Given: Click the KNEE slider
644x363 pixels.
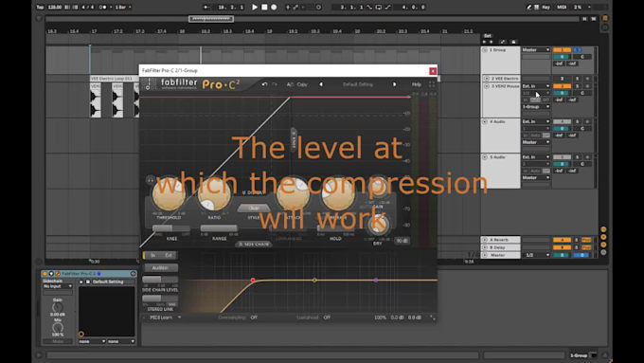Looking at the screenshot, I should click(171, 228).
